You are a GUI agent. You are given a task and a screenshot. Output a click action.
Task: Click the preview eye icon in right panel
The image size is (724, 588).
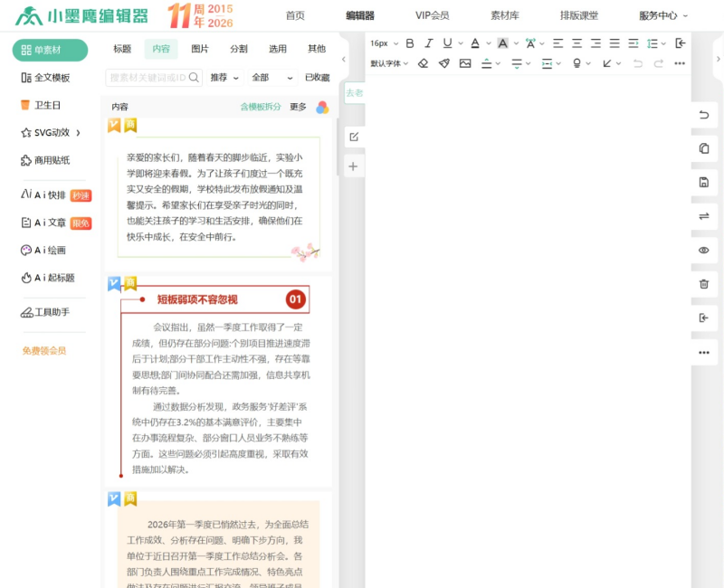coord(704,251)
